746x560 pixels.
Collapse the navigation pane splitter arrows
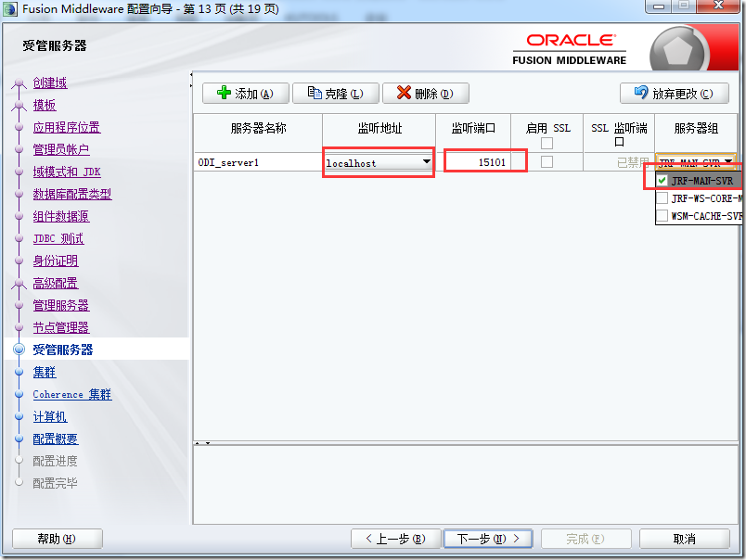191,80
